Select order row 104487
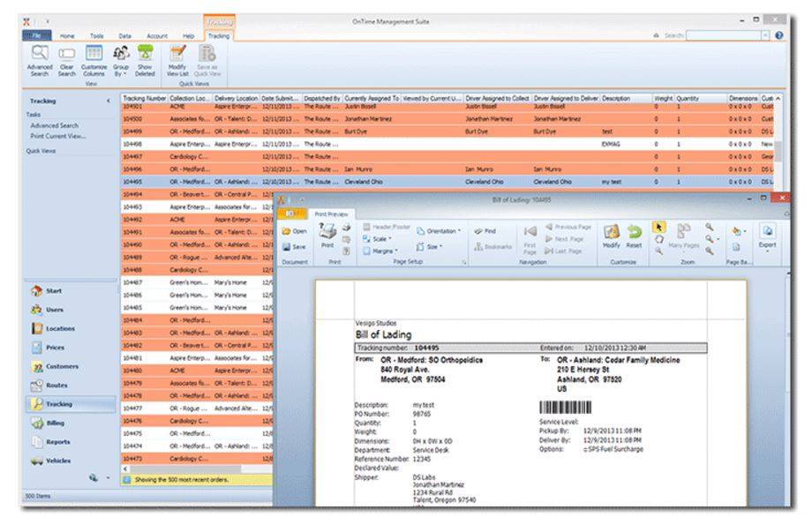The image size is (812, 532). (197, 282)
